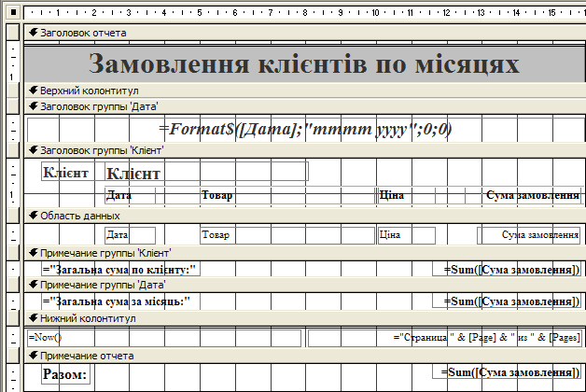Click the horizontal ruler at the 5 mark

click(200, 13)
